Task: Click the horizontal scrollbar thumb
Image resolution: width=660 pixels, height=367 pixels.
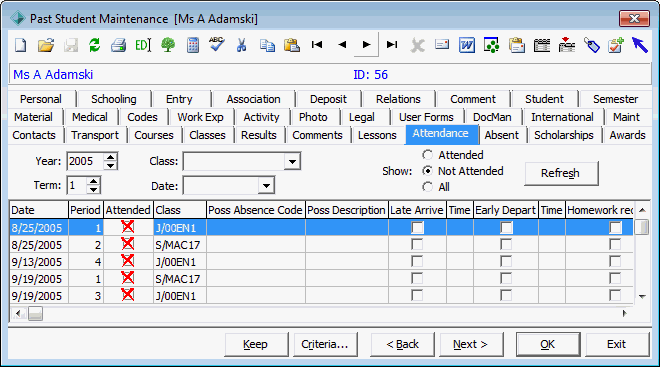Action: (x=35, y=314)
